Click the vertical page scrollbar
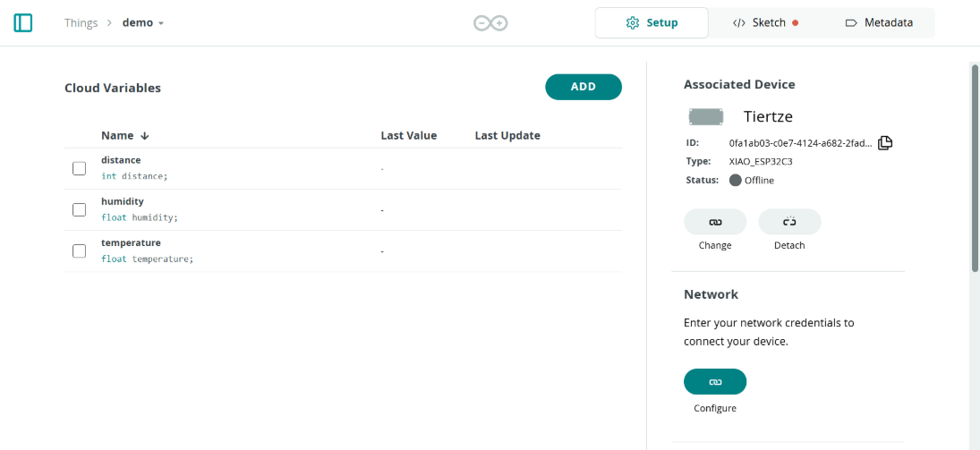Screen dimensions: 980x450 [975, 167]
